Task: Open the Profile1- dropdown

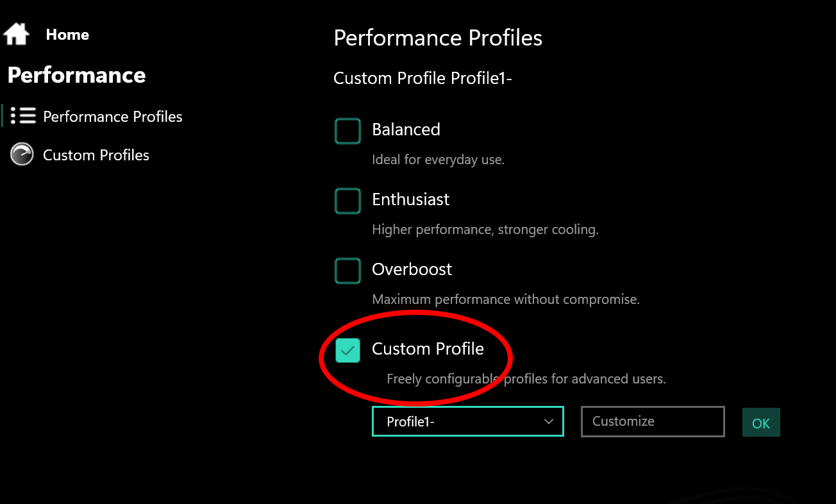Action: tap(467, 421)
